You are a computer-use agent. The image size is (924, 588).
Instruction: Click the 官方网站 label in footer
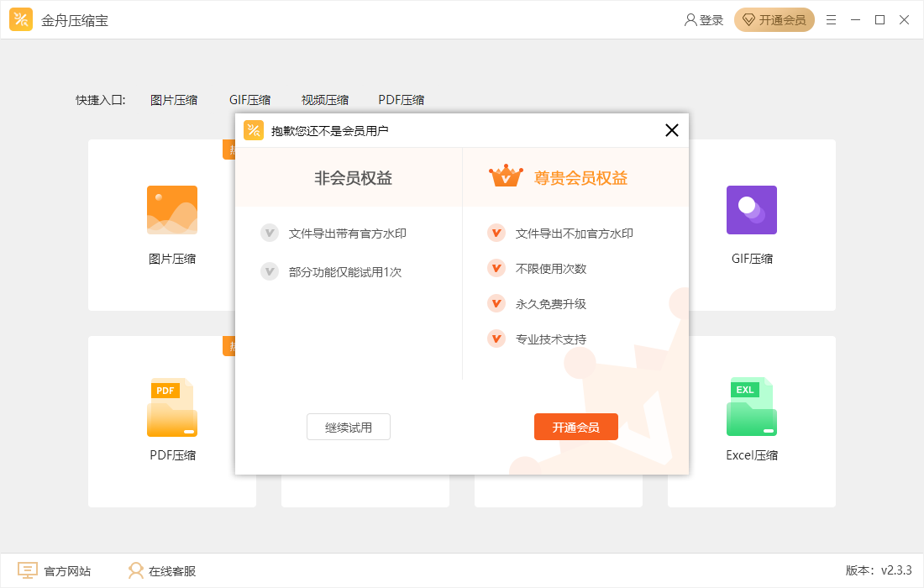click(67, 571)
